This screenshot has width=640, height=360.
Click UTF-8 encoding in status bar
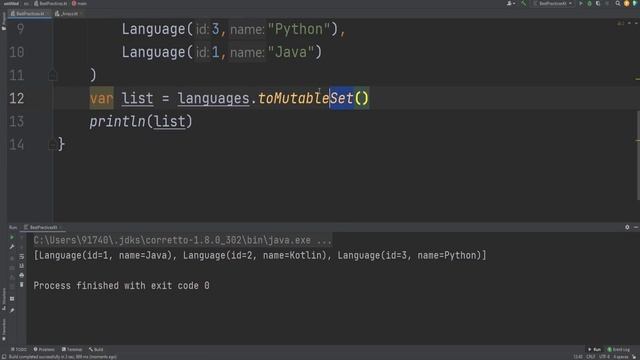[604, 357]
